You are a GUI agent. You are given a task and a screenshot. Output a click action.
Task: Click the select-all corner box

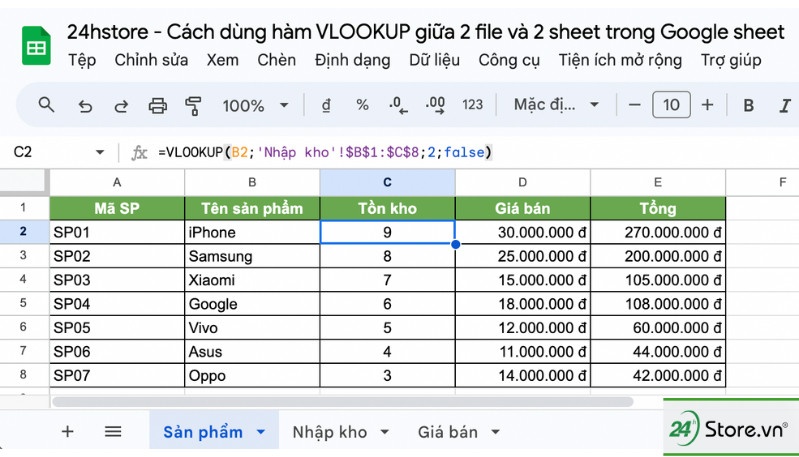23,182
